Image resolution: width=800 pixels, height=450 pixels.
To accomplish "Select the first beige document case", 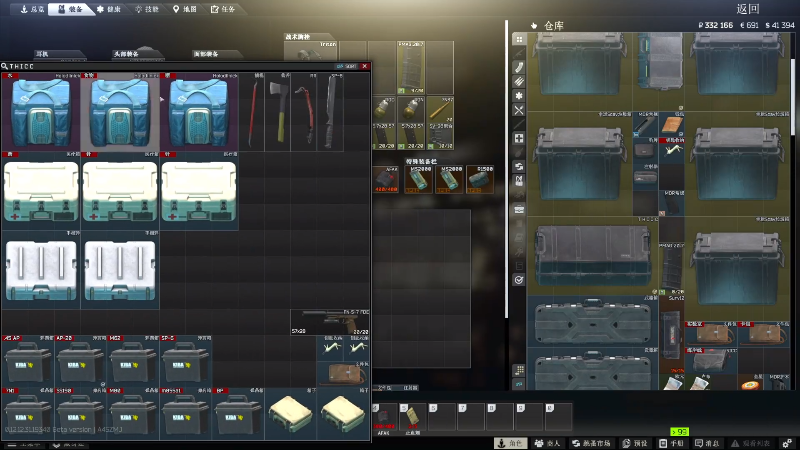I will click(x=290, y=414).
